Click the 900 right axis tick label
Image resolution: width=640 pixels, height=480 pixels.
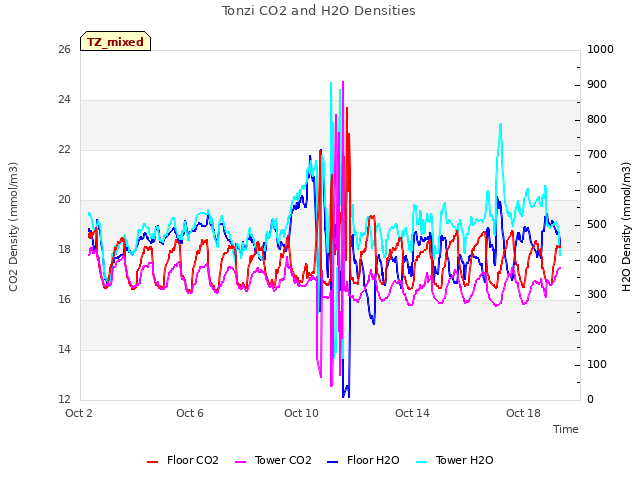coord(597,85)
